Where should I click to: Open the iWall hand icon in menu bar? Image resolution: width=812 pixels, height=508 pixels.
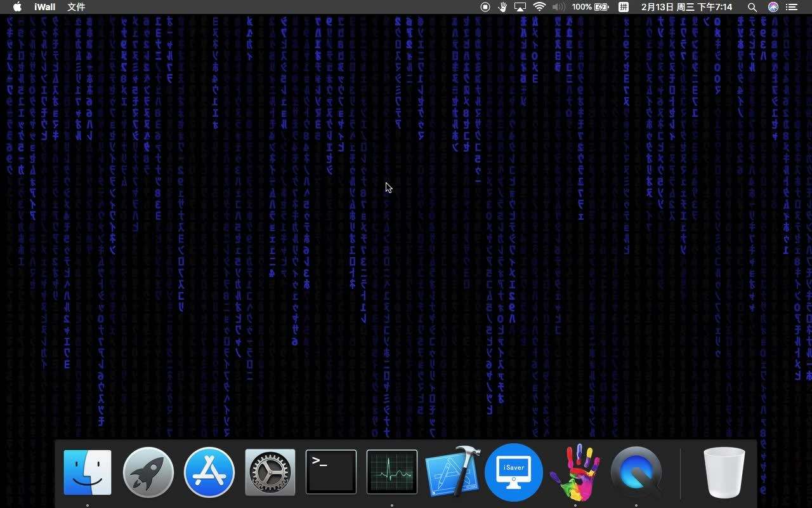(x=502, y=7)
